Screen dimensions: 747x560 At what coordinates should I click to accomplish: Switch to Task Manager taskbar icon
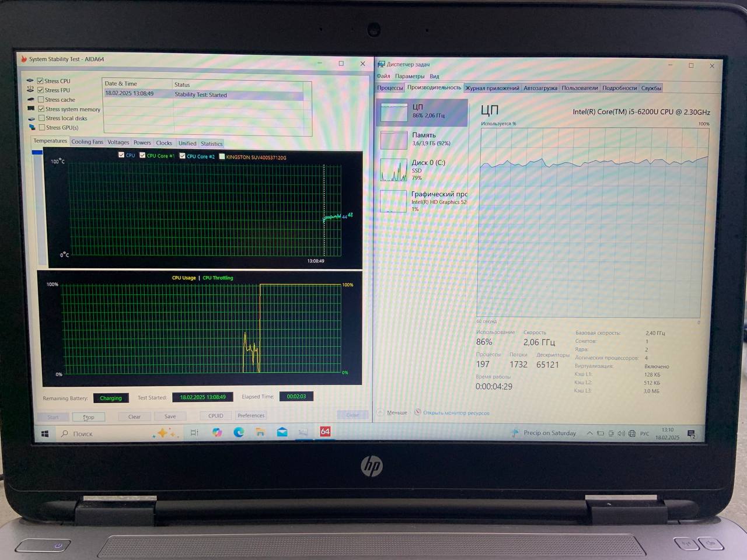point(303,432)
